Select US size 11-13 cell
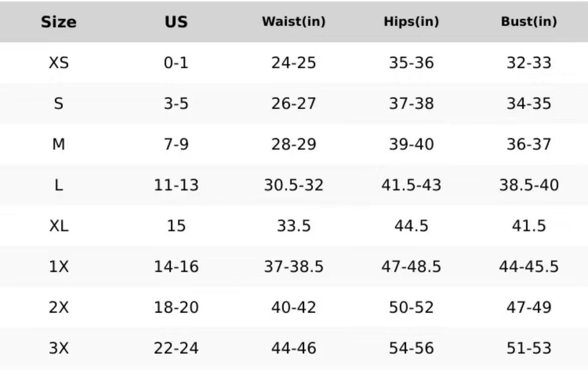 pos(176,185)
